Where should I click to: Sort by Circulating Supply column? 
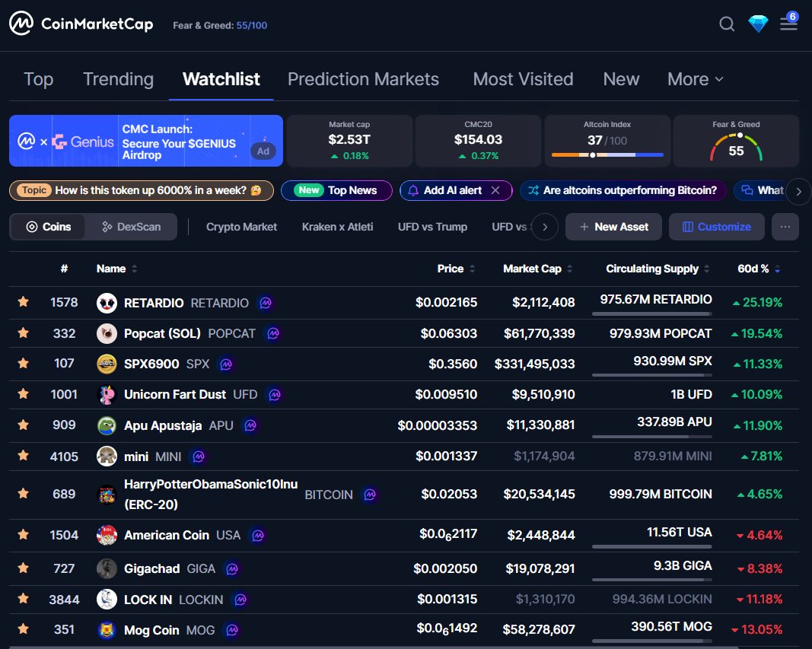tap(658, 269)
